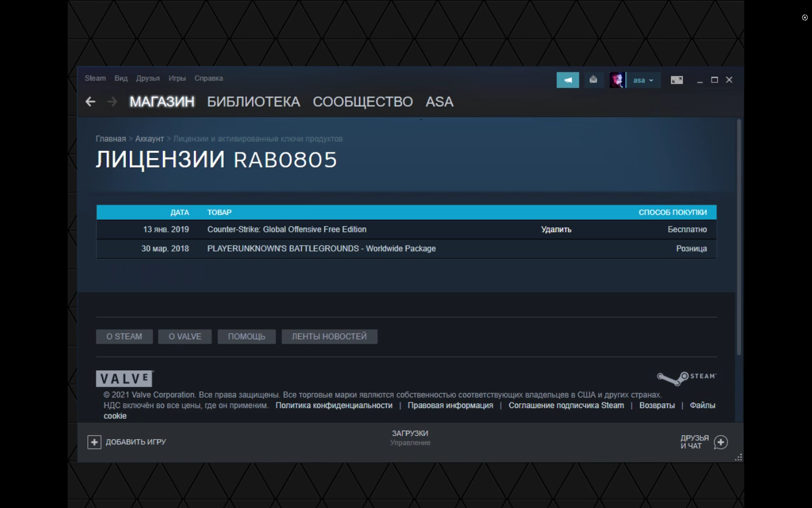Open the Вид menu
The height and width of the screenshot is (508, 812).
pos(121,78)
